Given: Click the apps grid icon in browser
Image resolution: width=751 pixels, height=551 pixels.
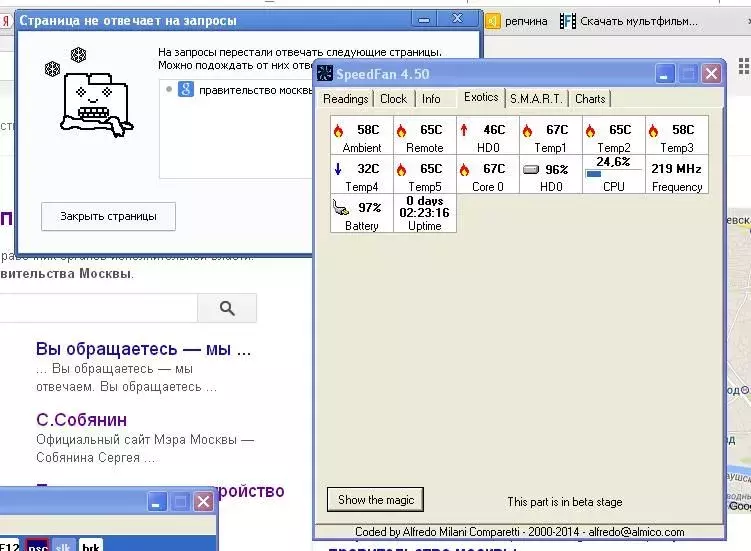Looking at the screenshot, I should coord(744,66).
